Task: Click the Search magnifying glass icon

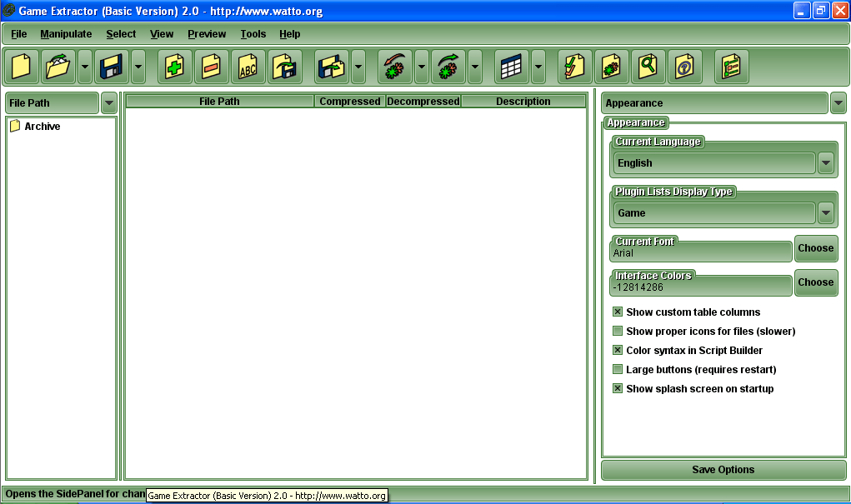Action: (x=648, y=67)
